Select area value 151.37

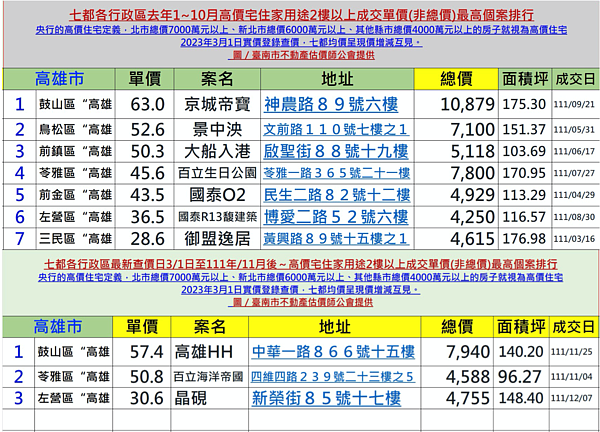524,130
